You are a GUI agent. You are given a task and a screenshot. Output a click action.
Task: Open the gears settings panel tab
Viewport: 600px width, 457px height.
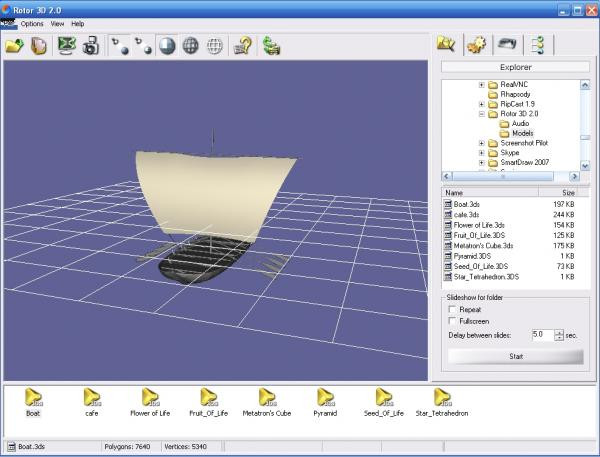[x=477, y=44]
